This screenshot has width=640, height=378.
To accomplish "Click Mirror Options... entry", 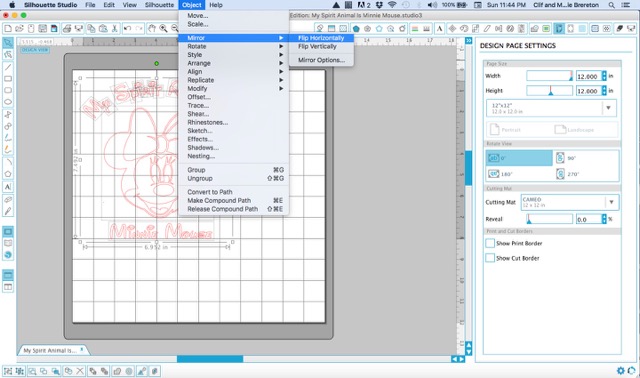I will (x=321, y=60).
